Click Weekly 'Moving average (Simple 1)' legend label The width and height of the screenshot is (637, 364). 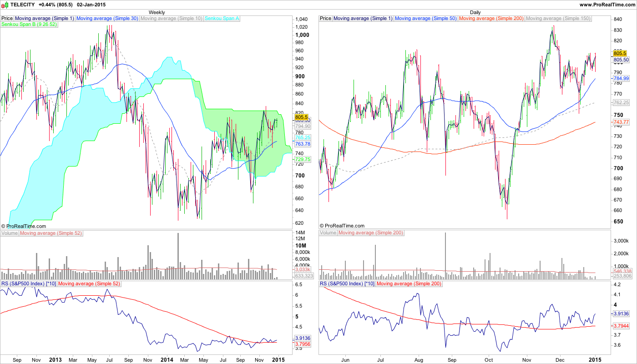(x=45, y=19)
